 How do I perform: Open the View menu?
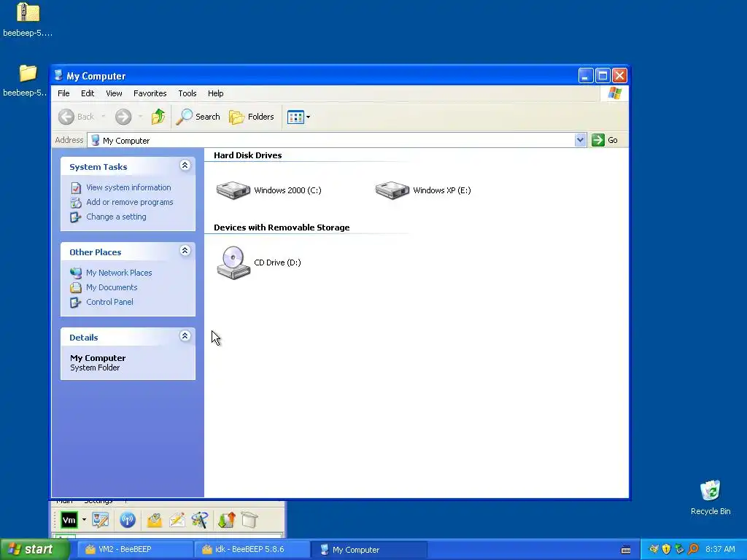tap(114, 93)
